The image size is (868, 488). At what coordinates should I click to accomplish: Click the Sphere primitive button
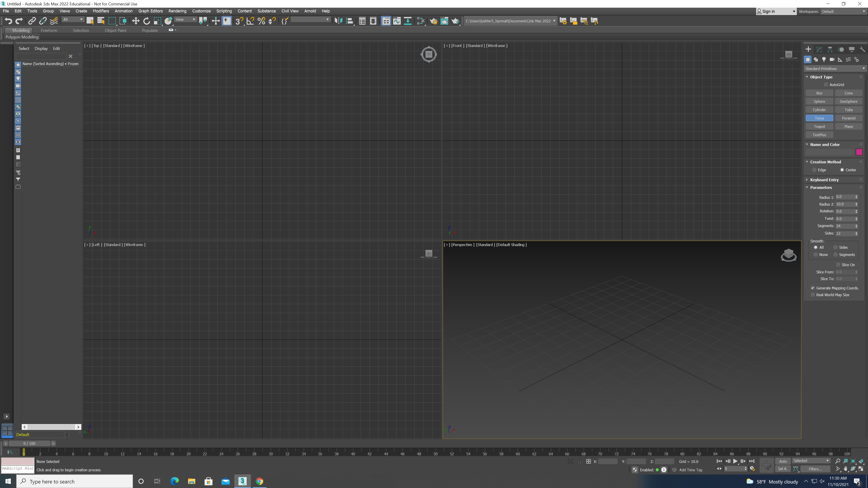coord(819,101)
